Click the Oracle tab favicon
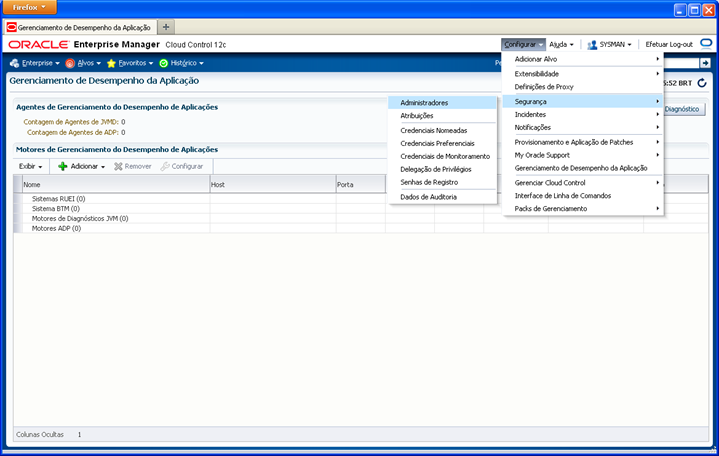719x456 pixels. point(11,28)
